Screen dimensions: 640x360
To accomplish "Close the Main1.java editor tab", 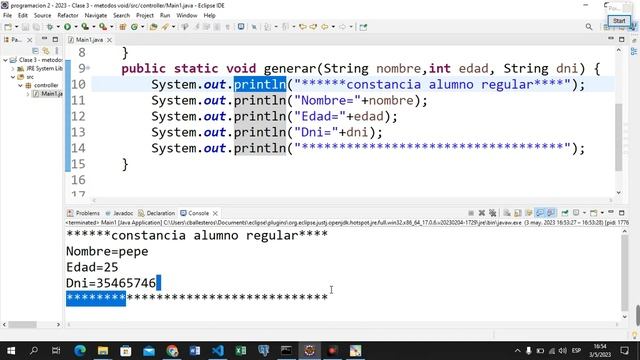I will 109,40.
